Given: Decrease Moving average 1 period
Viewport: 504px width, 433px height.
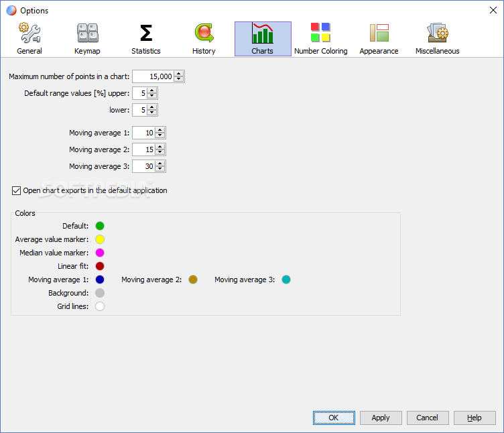Looking at the screenshot, I should pos(160,135).
